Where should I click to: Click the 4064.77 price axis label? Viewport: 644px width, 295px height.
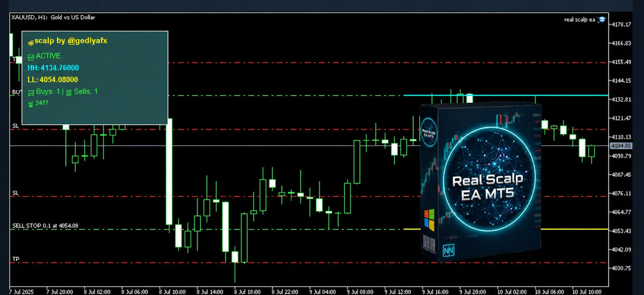621,212
